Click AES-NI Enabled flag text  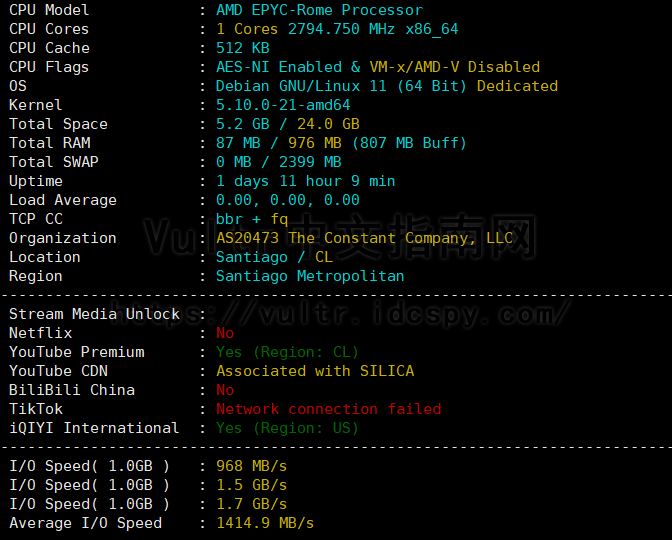(x=279, y=67)
